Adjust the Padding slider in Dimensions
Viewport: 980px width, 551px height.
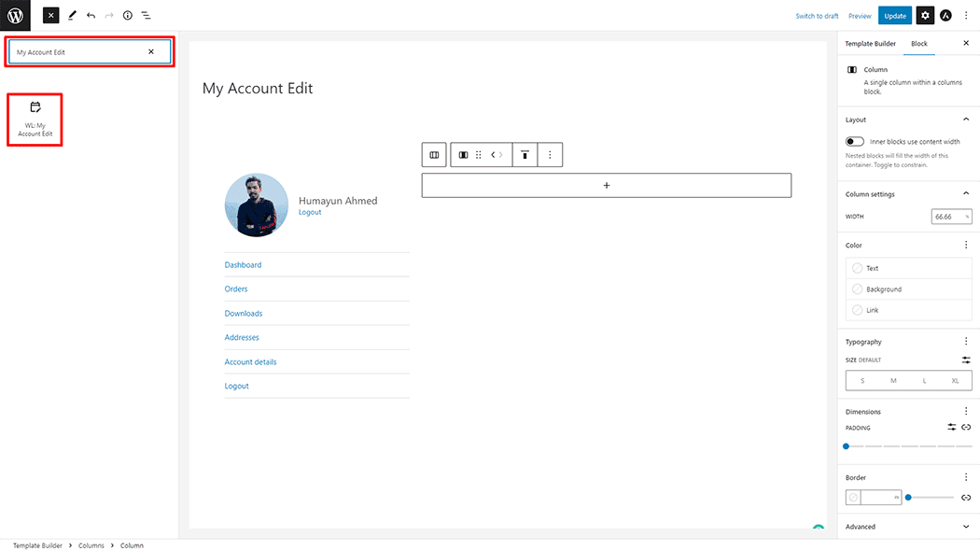(x=846, y=445)
